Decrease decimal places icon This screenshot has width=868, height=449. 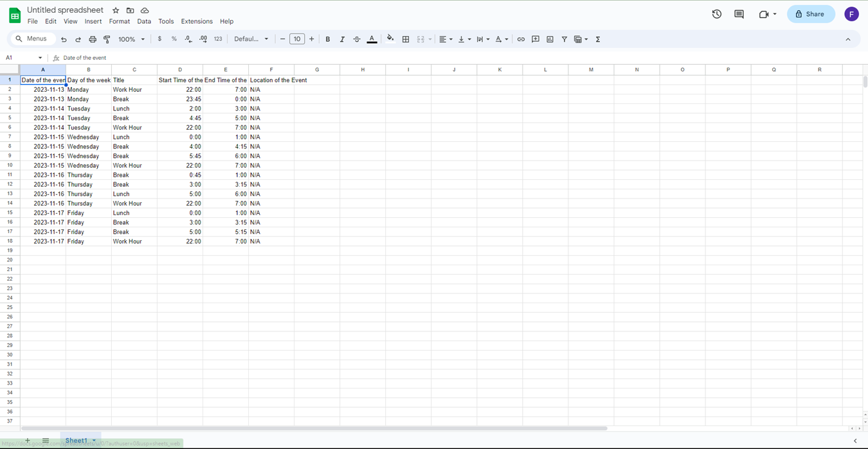click(x=188, y=39)
